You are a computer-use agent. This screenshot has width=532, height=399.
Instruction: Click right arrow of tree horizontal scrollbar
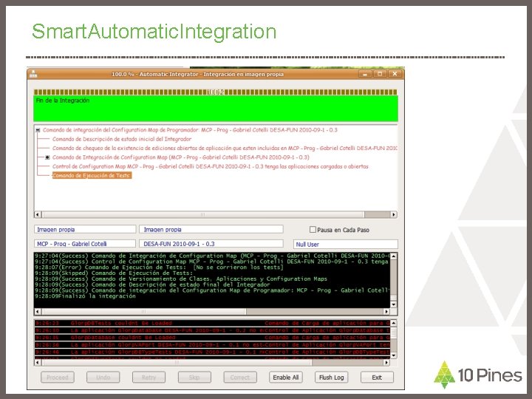tap(394, 214)
